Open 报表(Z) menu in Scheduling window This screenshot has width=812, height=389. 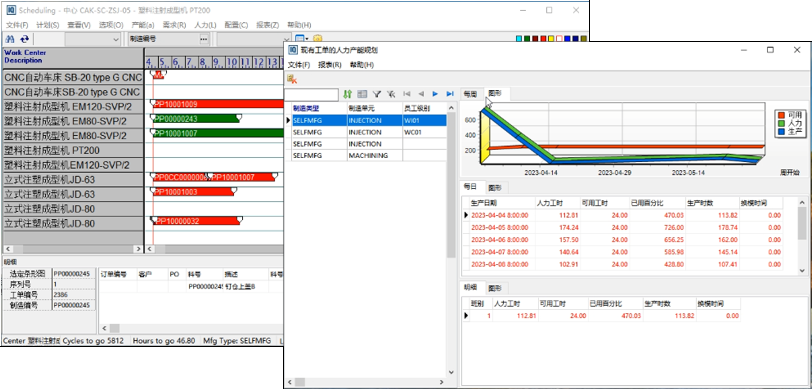click(x=268, y=25)
